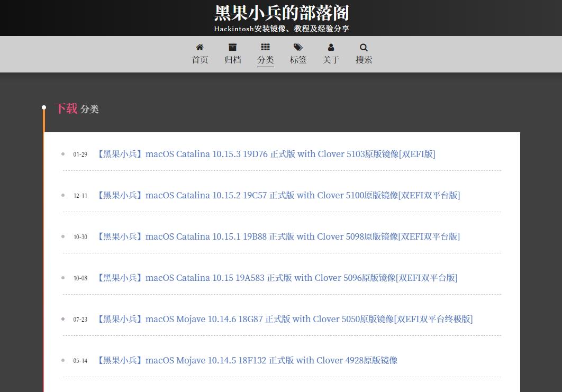Open search with the magnifier icon
The height and width of the screenshot is (392, 562).
tap(364, 47)
